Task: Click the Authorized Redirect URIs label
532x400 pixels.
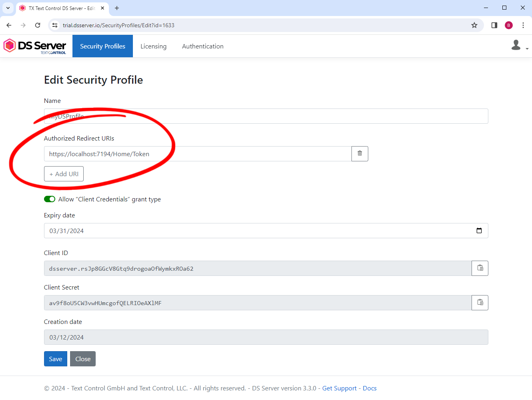Action: pyautogui.click(x=79, y=138)
